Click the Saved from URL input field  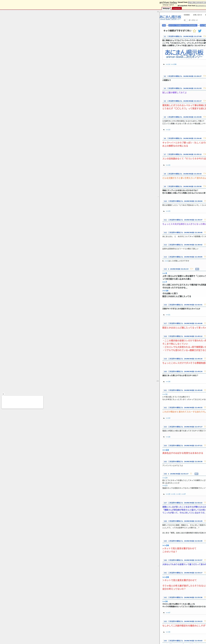197,2
